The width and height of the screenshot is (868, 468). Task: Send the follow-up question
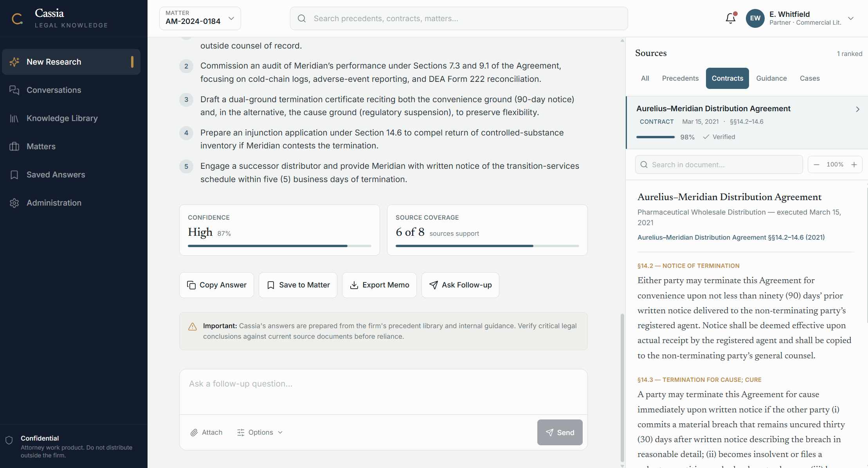[x=560, y=432]
